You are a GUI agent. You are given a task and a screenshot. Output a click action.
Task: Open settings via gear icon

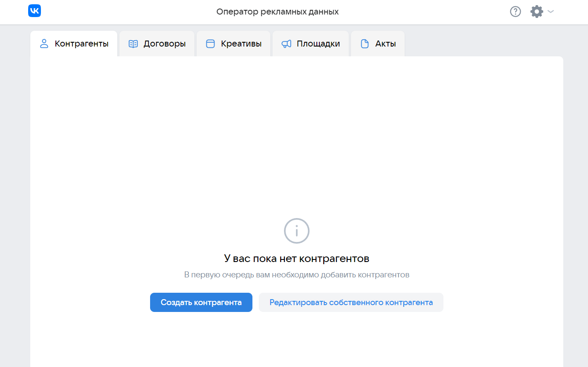537,12
